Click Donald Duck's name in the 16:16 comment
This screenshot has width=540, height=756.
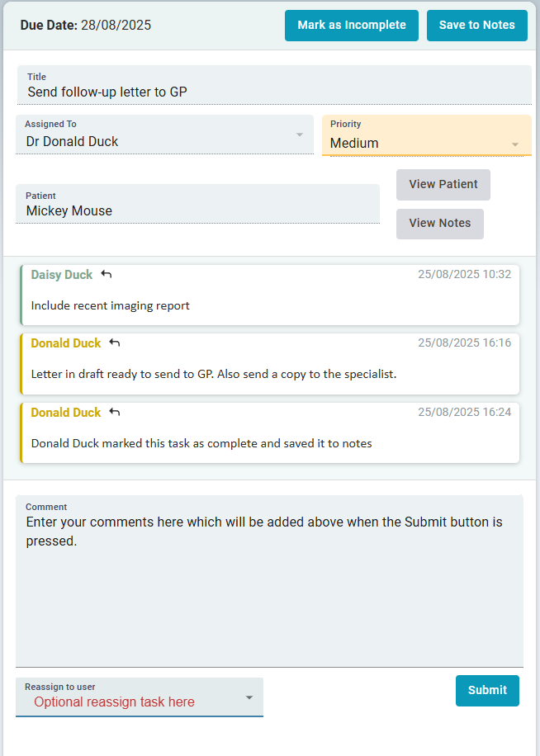click(65, 343)
